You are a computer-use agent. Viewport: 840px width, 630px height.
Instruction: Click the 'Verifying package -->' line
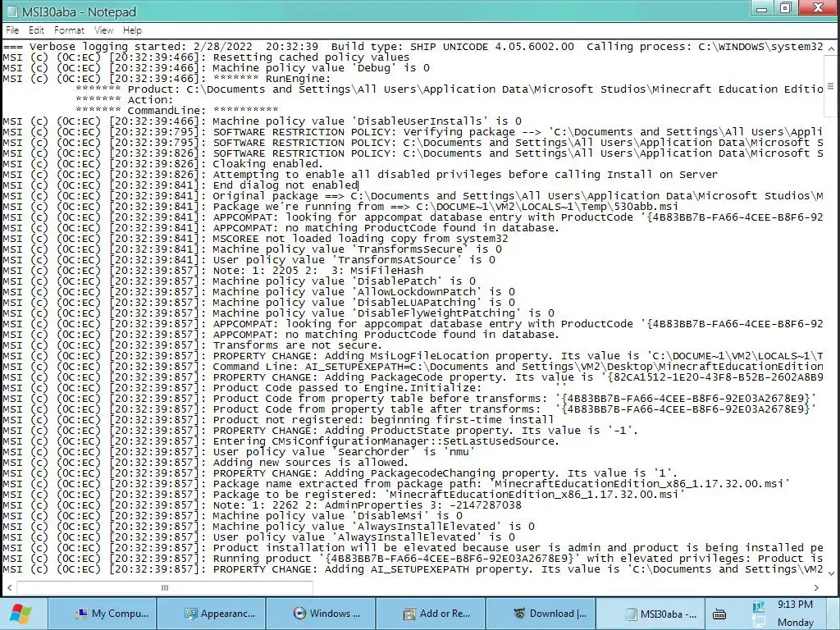[x=413, y=132]
